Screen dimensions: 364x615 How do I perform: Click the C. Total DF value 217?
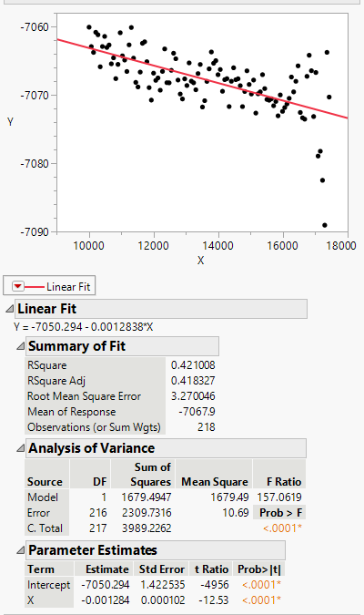point(98,528)
